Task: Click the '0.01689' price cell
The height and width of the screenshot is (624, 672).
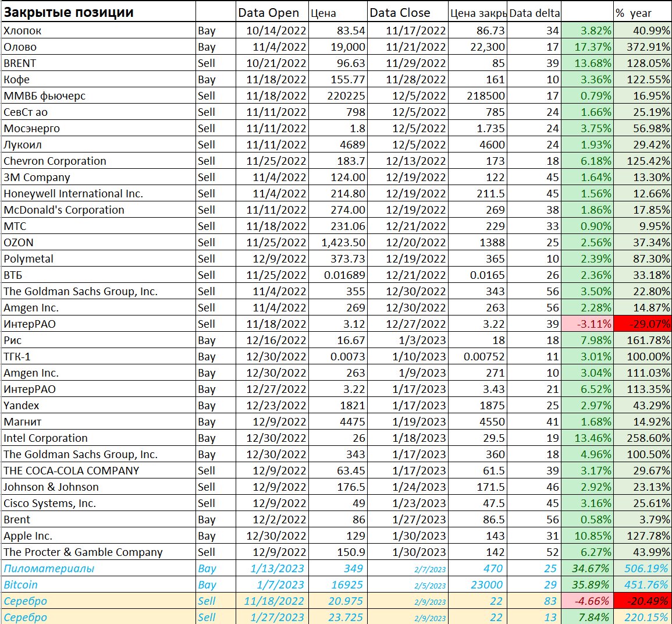Action: pos(337,275)
